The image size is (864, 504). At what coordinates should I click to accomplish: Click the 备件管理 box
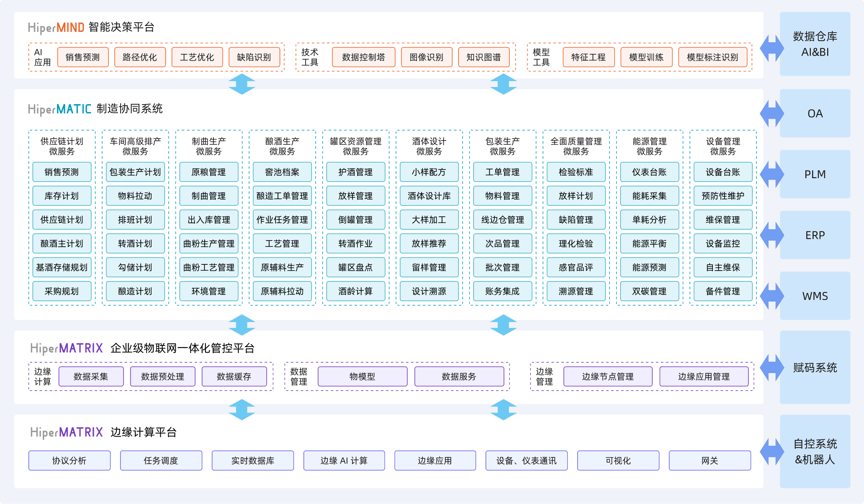click(x=723, y=291)
